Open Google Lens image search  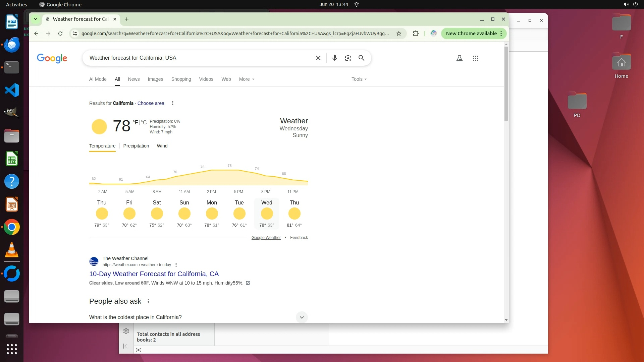348,58
